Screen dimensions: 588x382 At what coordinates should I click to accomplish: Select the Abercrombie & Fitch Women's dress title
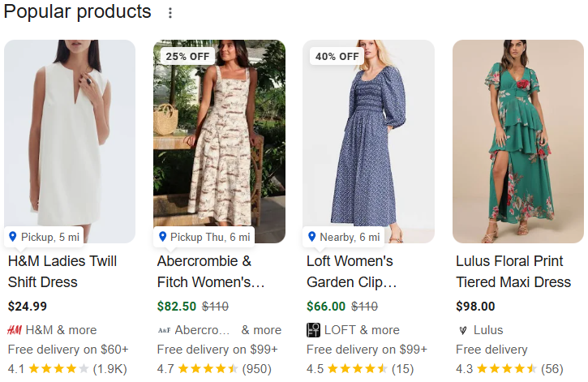point(211,272)
